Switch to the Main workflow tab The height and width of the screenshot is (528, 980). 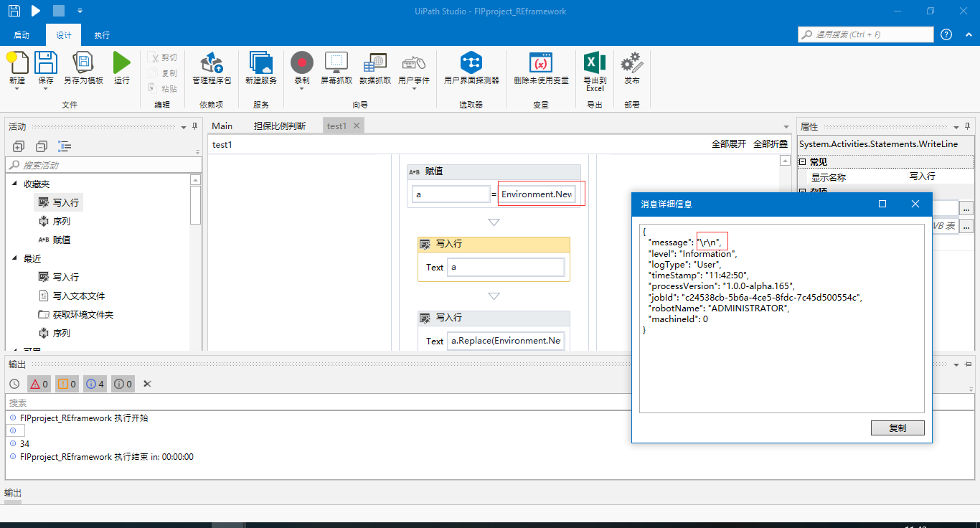click(222, 126)
